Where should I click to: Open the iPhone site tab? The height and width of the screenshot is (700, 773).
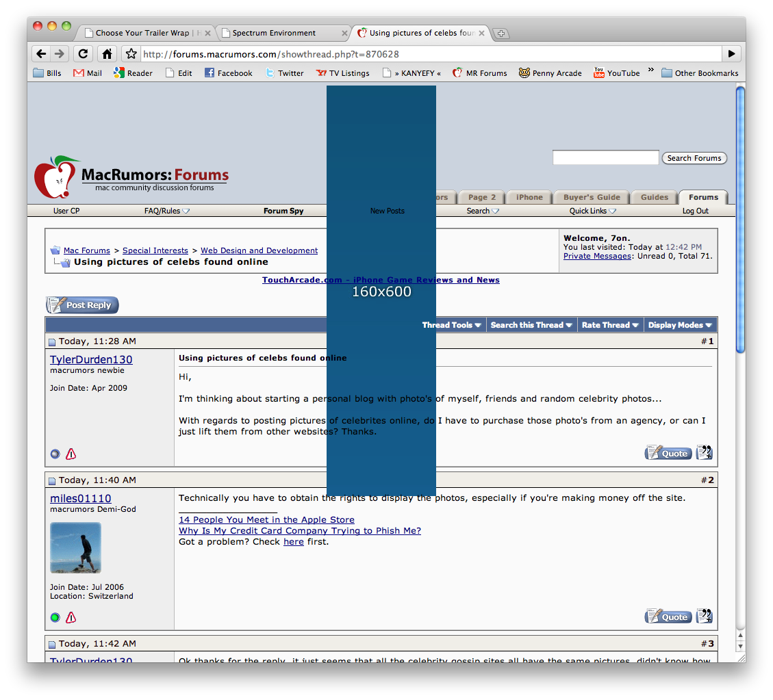coord(529,198)
